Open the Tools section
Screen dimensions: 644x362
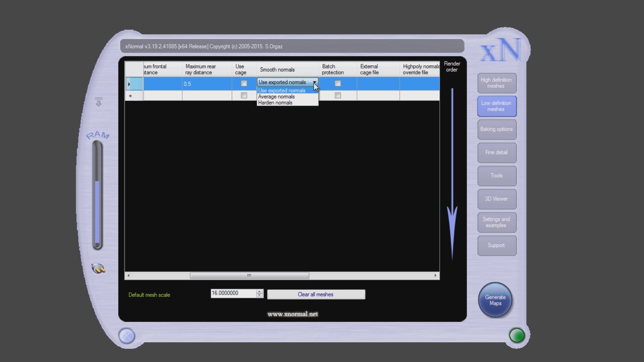click(x=497, y=176)
